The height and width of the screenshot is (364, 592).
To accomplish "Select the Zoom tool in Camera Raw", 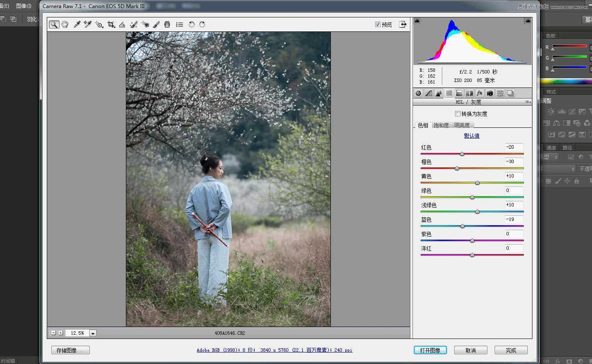I will point(54,24).
